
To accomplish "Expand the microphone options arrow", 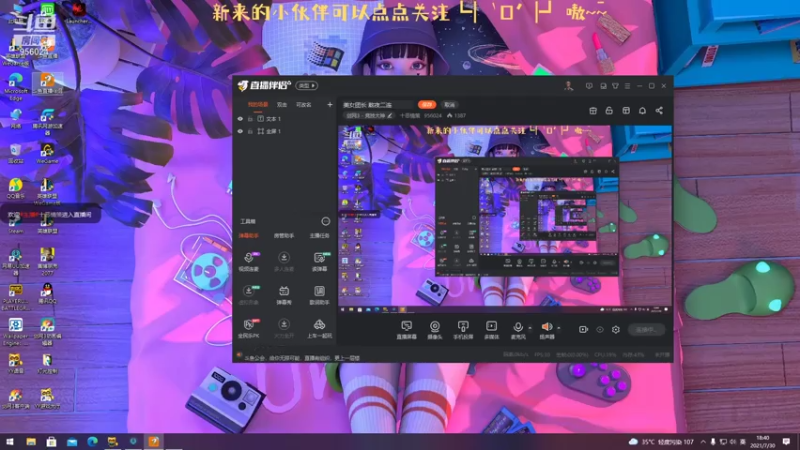I will click(x=530, y=328).
